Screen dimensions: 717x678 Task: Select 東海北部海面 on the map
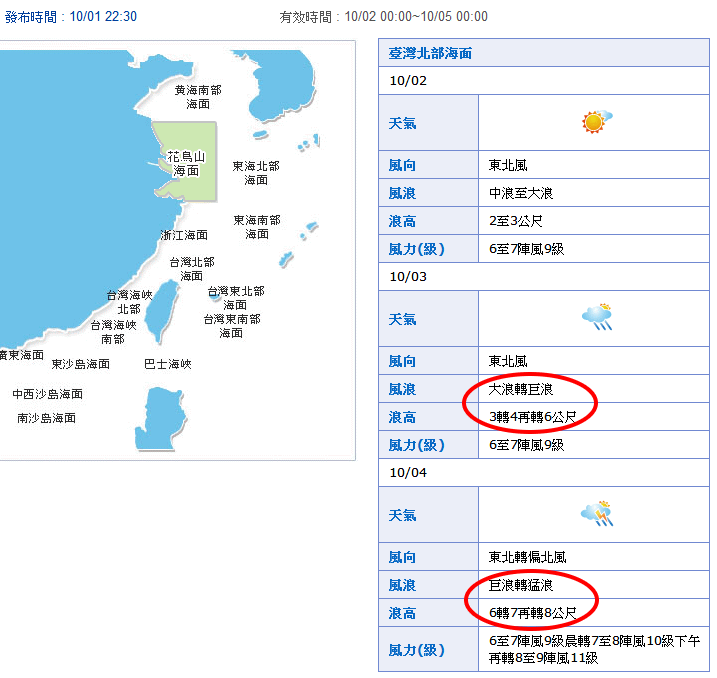(256, 172)
